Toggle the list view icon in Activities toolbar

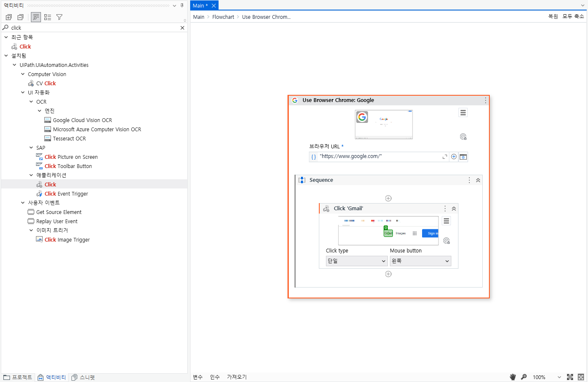click(x=47, y=17)
